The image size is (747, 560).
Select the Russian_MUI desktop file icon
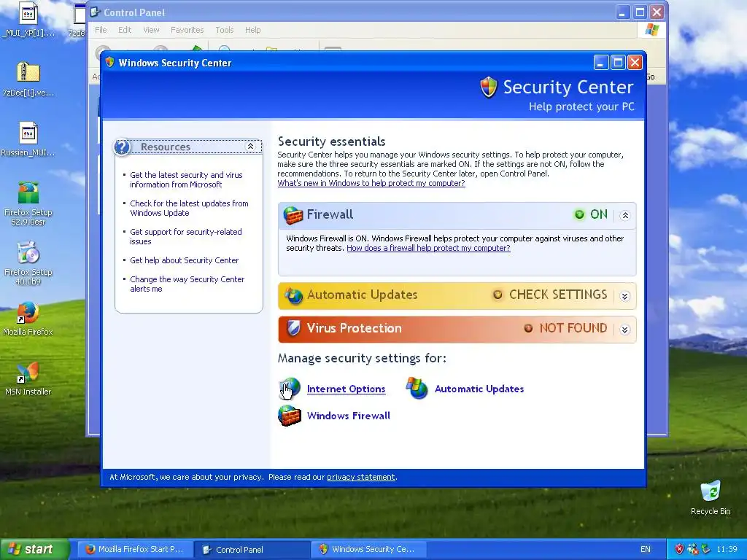click(x=28, y=139)
